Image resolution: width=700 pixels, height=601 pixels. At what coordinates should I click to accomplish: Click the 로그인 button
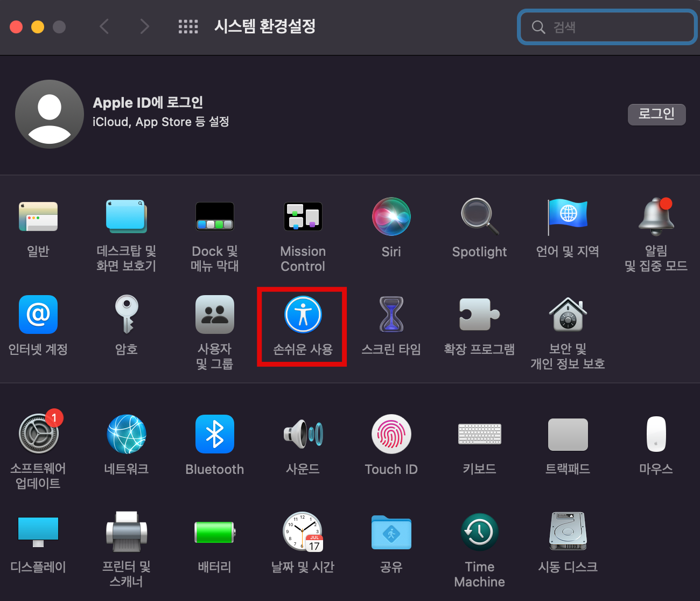(657, 114)
